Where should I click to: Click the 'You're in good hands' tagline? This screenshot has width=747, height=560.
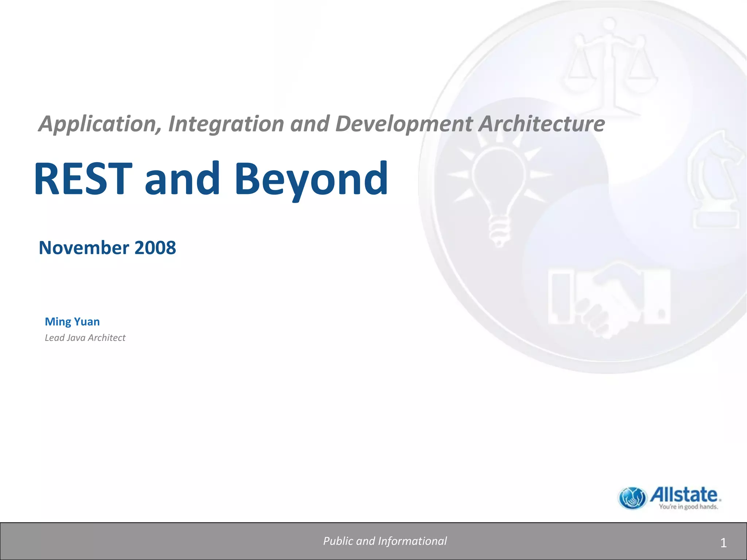pos(688,507)
